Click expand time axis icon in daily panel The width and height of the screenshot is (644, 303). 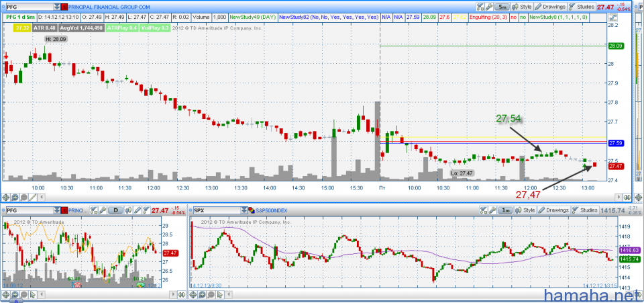pos(182,295)
